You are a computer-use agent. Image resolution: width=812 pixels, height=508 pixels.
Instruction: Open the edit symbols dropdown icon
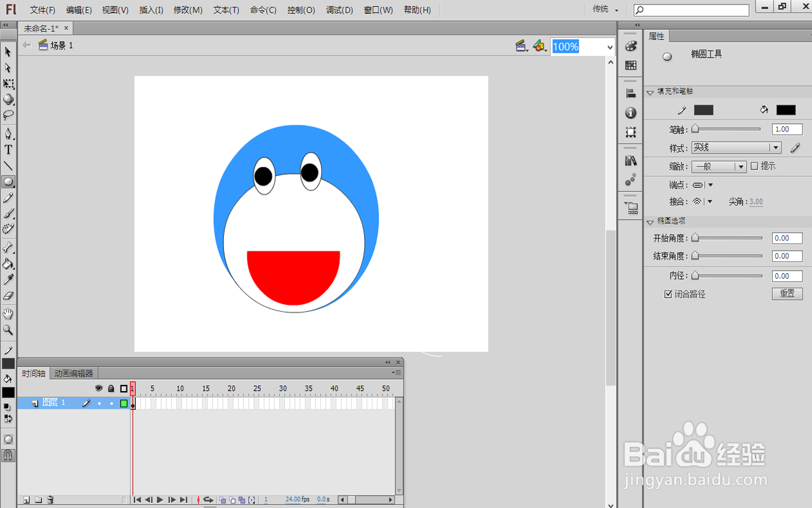tap(540, 46)
